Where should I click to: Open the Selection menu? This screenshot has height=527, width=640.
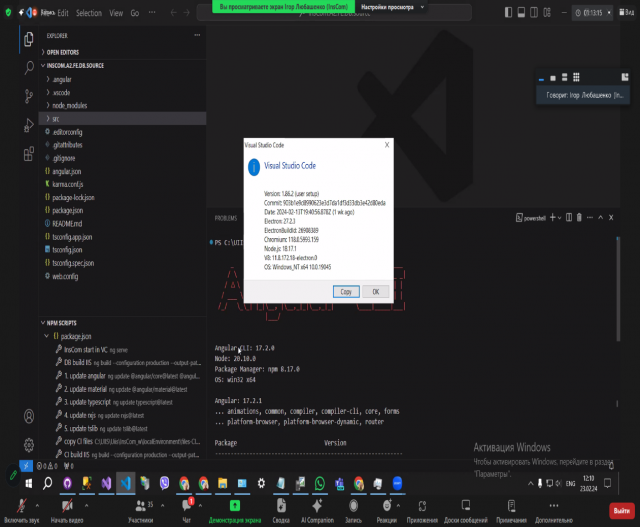click(x=89, y=13)
